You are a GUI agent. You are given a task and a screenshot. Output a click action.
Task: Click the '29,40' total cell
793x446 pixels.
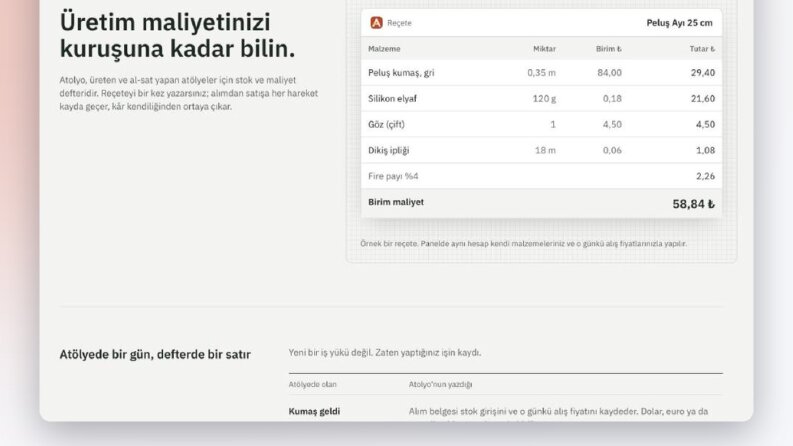pyautogui.click(x=703, y=73)
